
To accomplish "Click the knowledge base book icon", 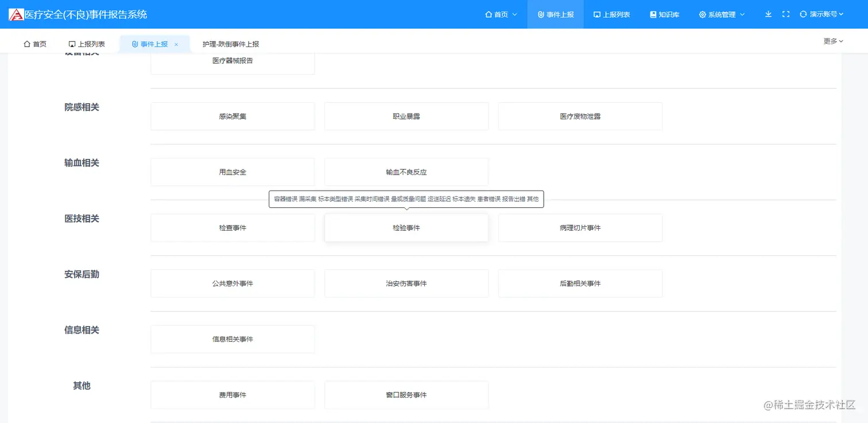I will [653, 14].
